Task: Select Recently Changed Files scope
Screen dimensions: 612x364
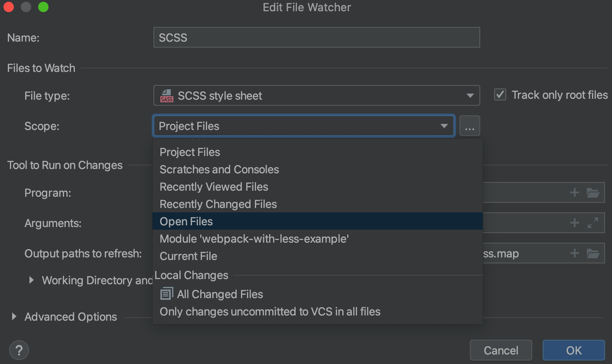Action: (218, 204)
